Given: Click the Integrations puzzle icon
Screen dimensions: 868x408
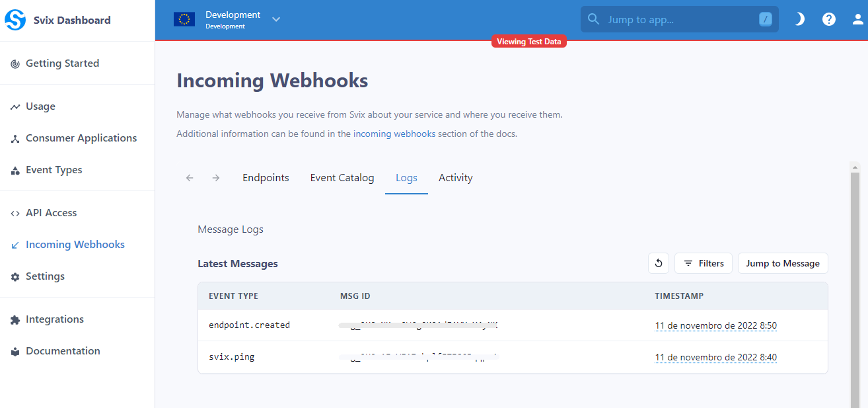Looking at the screenshot, I should (x=14, y=319).
